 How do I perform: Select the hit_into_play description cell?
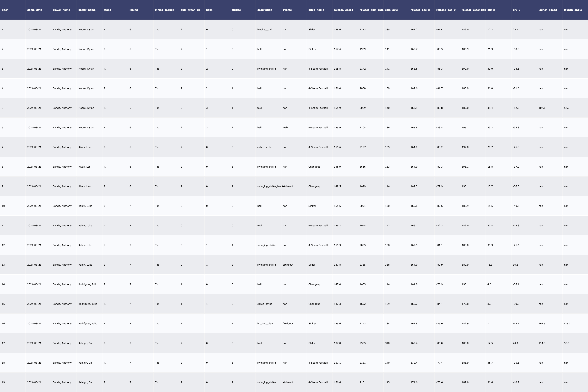(x=265, y=324)
